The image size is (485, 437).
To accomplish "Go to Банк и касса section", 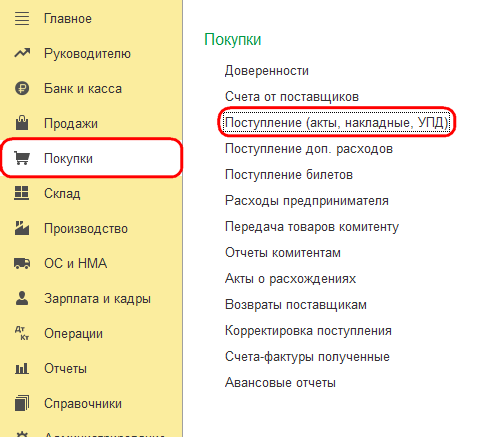I will (83, 89).
